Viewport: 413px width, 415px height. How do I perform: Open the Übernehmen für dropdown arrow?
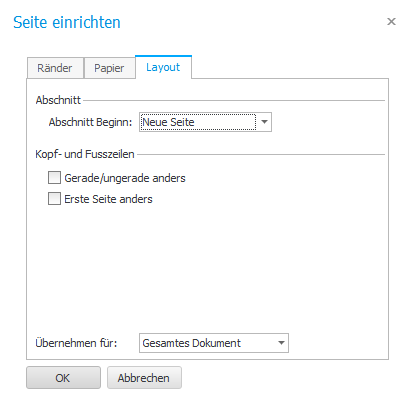(281, 343)
